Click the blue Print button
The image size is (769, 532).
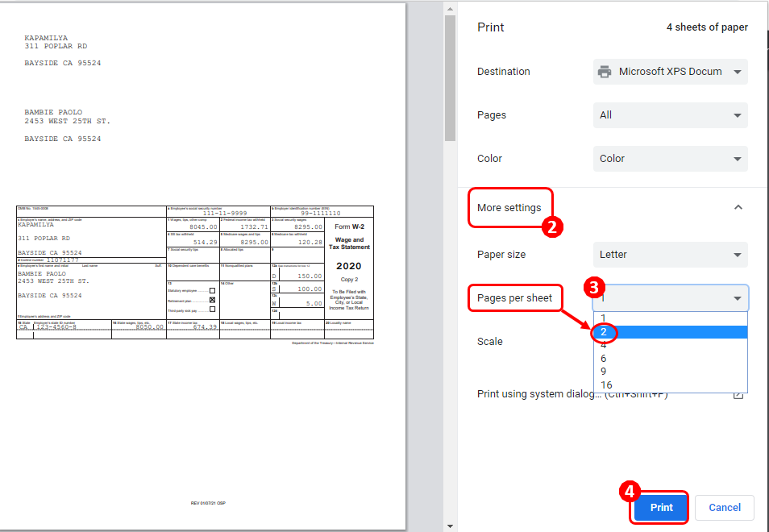point(661,508)
